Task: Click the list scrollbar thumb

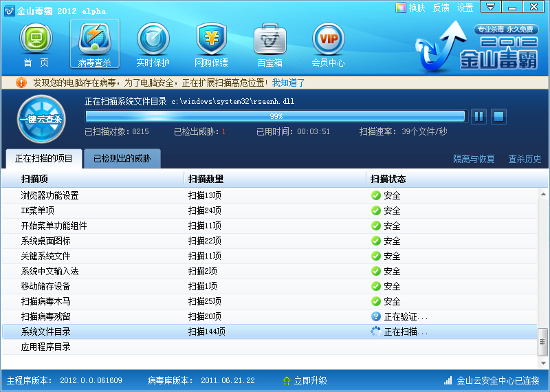Action: (x=542, y=342)
